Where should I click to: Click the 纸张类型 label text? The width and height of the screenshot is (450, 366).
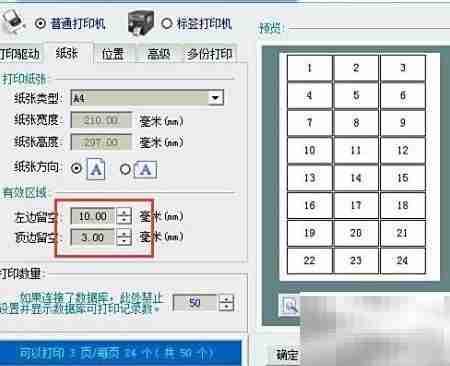click(x=39, y=98)
